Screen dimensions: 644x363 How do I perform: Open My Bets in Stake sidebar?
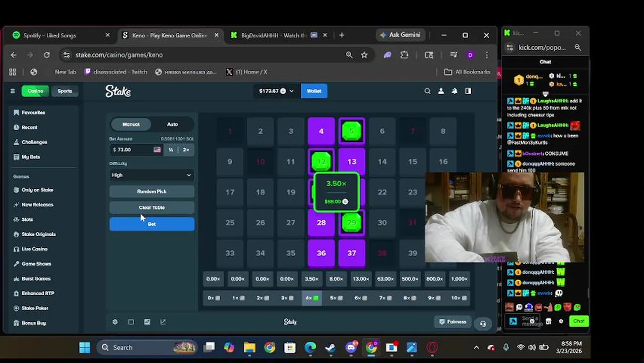tap(31, 157)
